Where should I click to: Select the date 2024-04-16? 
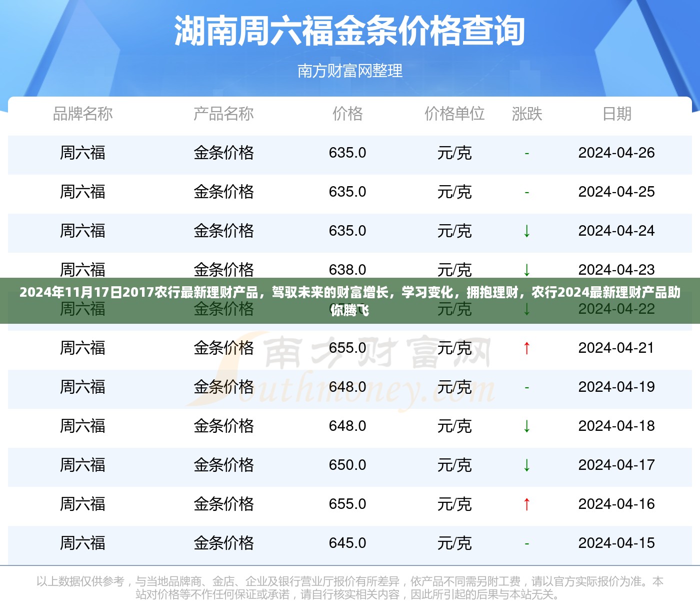[x=616, y=504]
